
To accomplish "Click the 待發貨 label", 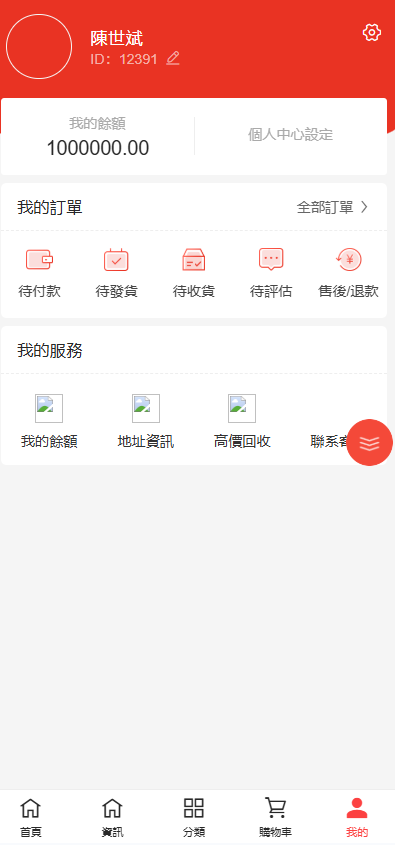I will point(116,292).
